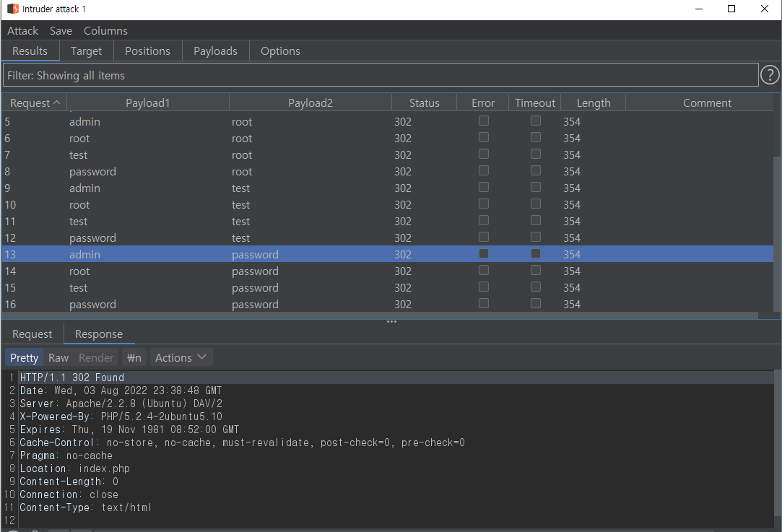The image size is (782, 532).
Task: Toggle Error checkbox in request 5 row
Action: [483, 121]
